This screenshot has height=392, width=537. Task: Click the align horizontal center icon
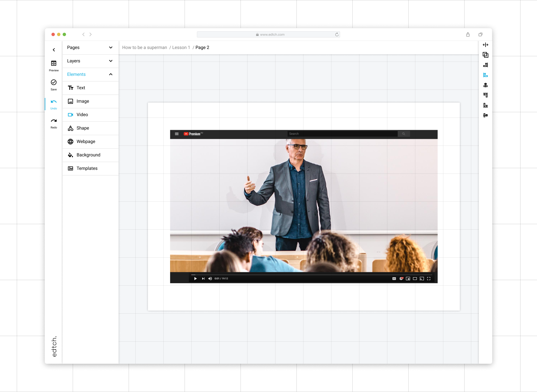pyautogui.click(x=486, y=85)
